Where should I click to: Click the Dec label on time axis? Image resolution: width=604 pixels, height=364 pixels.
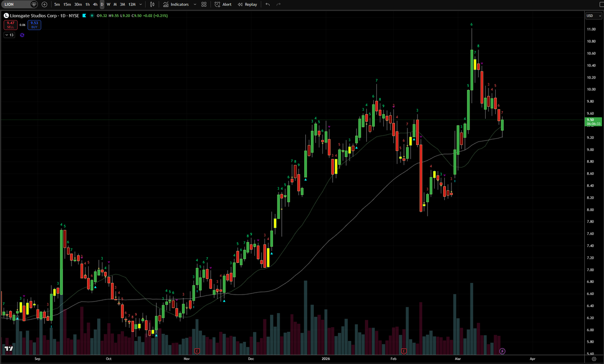(251, 358)
